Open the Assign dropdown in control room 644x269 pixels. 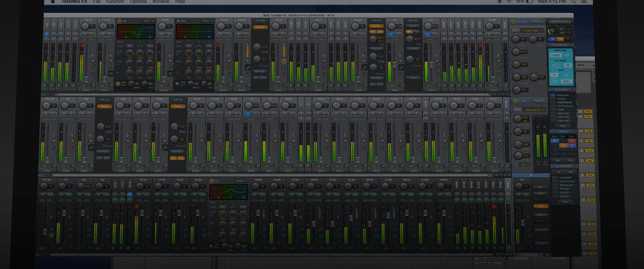[x=541, y=243]
